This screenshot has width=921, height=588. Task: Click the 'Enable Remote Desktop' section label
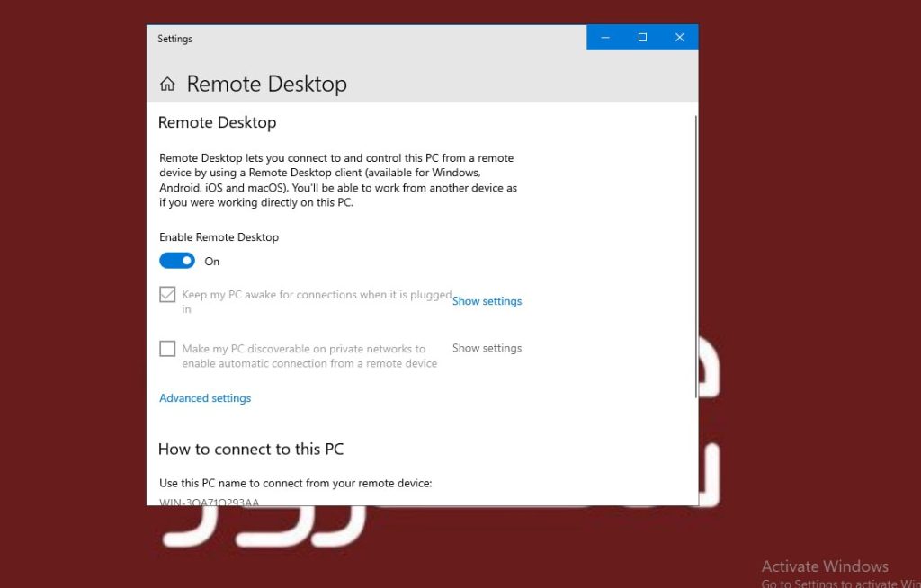coord(219,236)
